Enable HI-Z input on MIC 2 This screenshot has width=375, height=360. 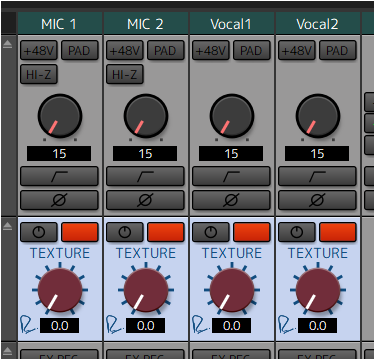point(125,74)
